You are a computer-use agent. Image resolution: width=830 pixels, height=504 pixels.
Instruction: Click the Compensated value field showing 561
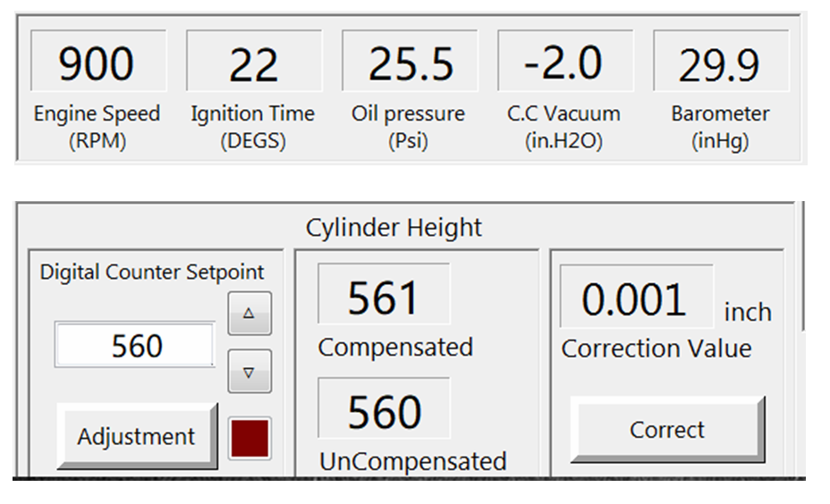(384, 298)
